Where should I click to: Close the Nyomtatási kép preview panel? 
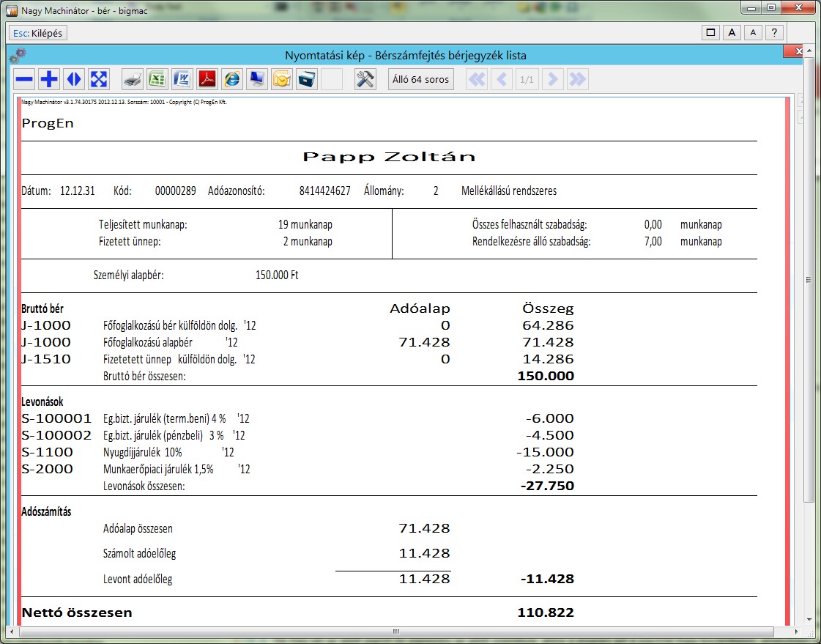click(792, 52)
